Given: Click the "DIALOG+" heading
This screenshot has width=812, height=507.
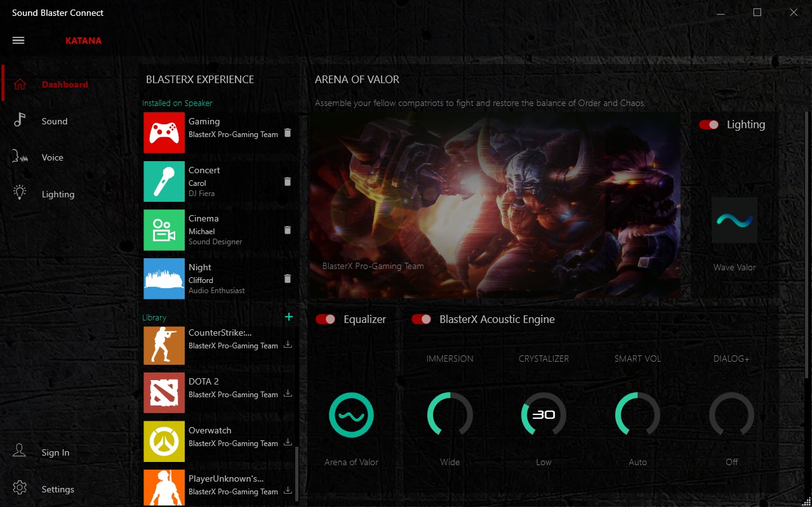Looking at the screenshot, I should 731,359.
